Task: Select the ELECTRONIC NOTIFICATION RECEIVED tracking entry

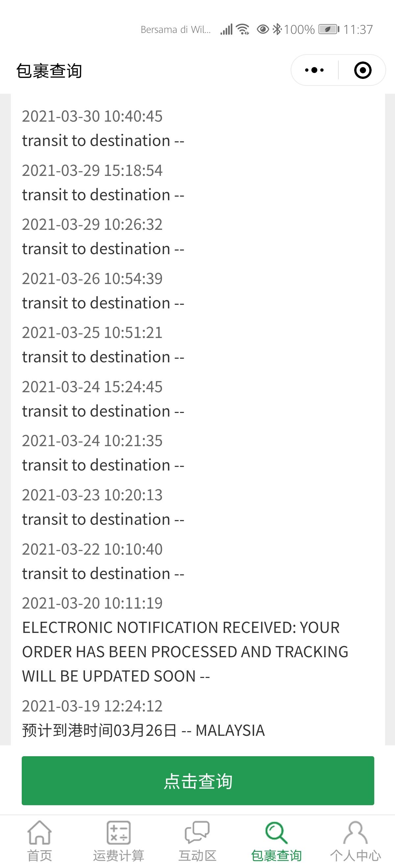Action: pyautogui.click(x=198, y=639)
